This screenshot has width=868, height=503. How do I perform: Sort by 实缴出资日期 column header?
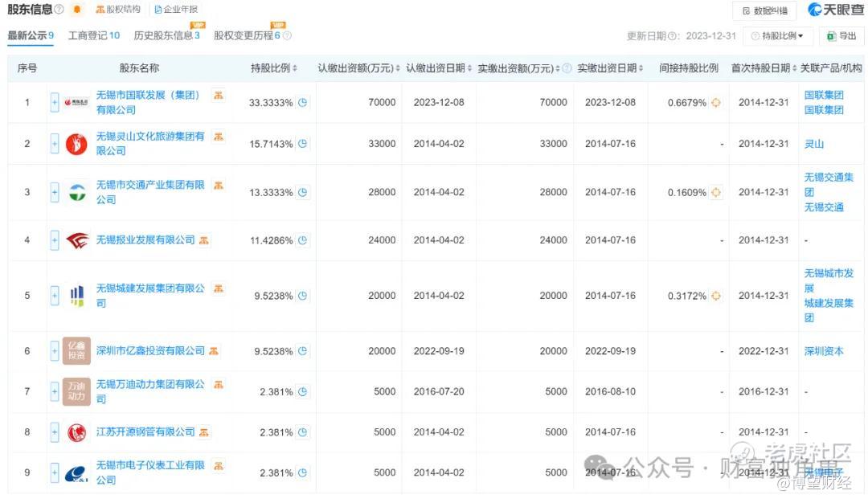click(610, 68)
